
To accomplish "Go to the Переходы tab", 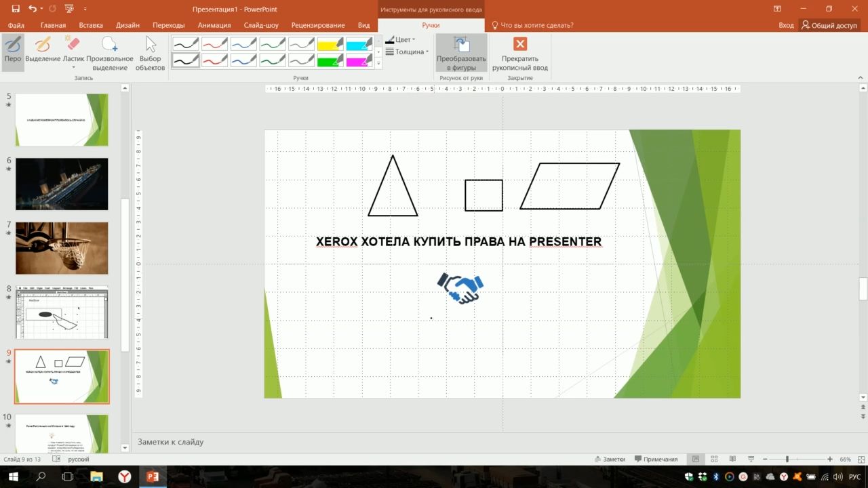I will coord(169,25).
